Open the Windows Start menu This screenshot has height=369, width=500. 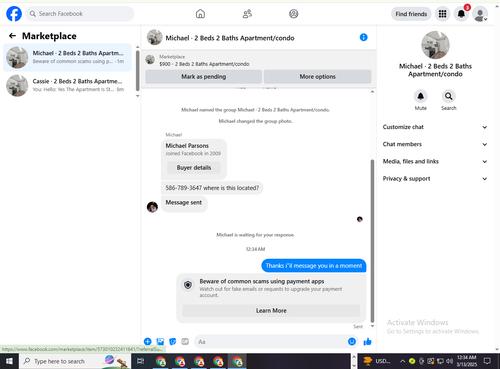click(9, 361)
